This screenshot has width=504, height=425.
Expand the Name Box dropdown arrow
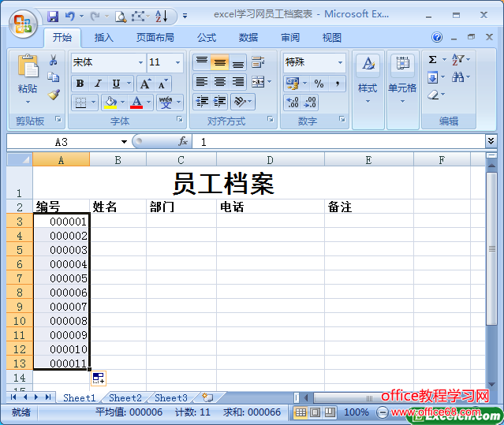coord(124,142)
